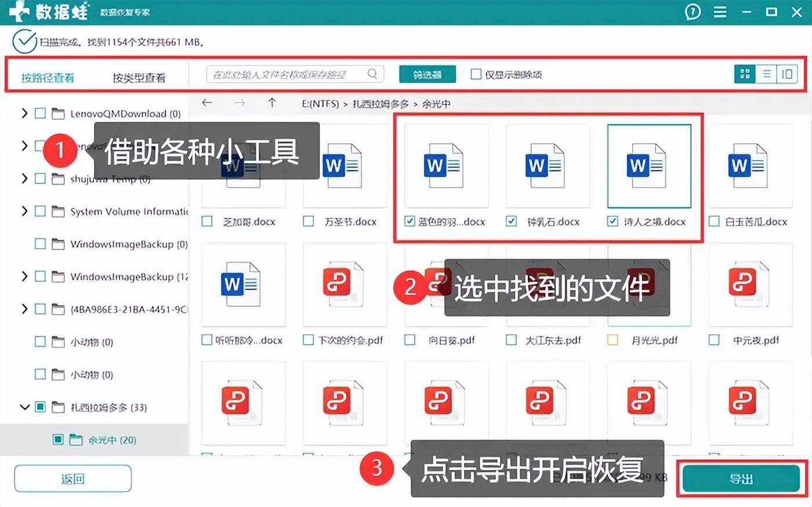Check the 白玉苦瓜.docx checkbox

(714, 221)
